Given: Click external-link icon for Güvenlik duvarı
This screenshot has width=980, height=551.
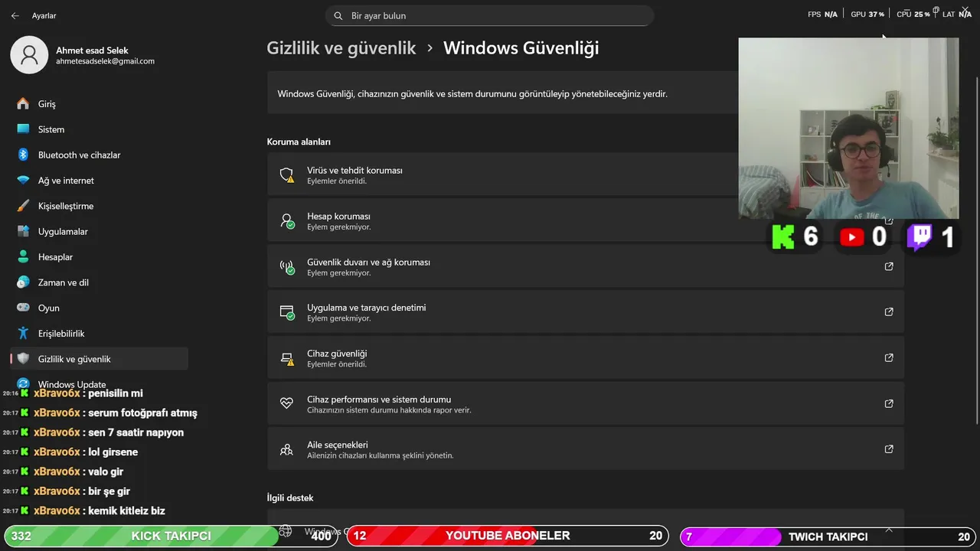Looking at the screenshot, I should (889, 266).
